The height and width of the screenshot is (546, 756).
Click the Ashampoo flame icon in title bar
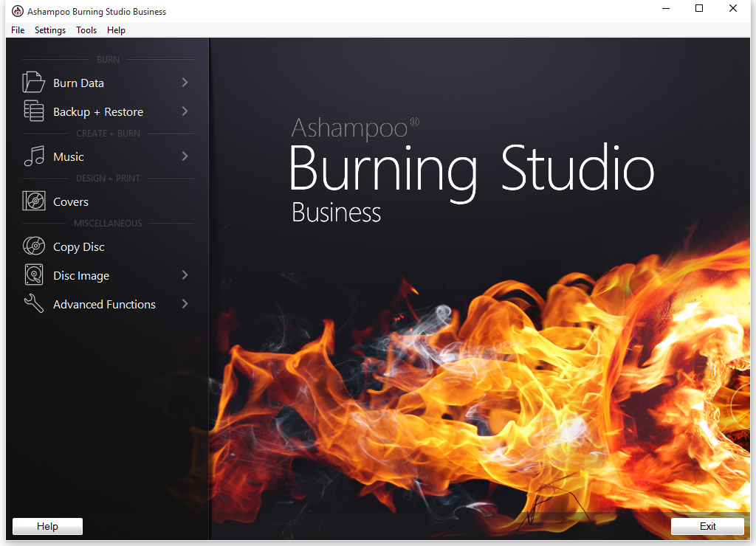[x=18, y=11]
